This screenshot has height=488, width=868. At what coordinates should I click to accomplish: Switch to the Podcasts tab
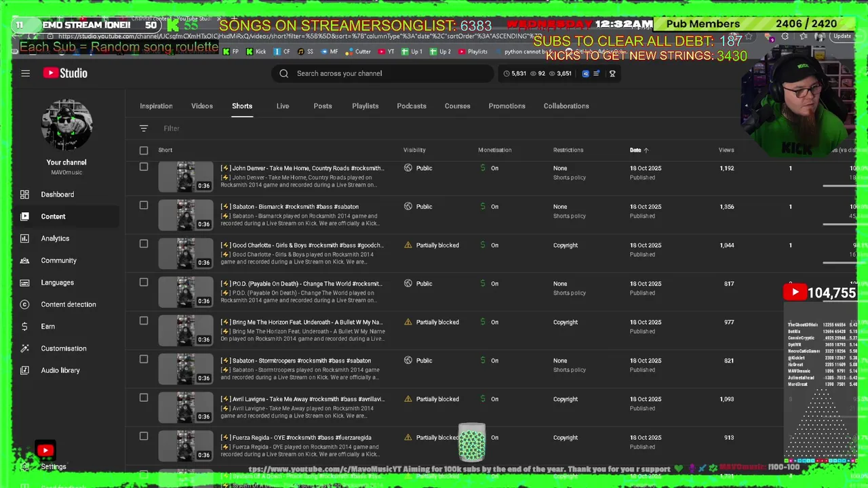pyautogui.click(x=412, y=106)
